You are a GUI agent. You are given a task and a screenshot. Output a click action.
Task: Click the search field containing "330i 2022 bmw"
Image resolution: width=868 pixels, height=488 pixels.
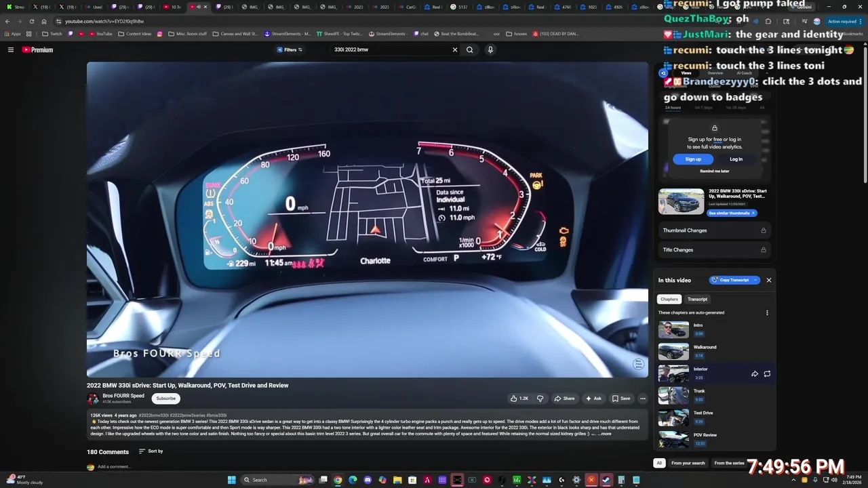[390, 49]
